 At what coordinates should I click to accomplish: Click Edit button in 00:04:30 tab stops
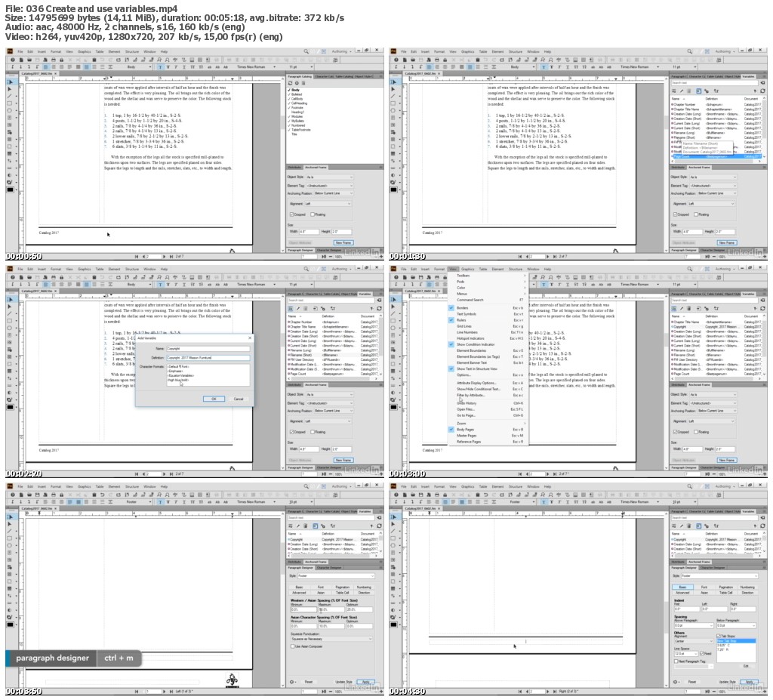(x=746, y=666)
